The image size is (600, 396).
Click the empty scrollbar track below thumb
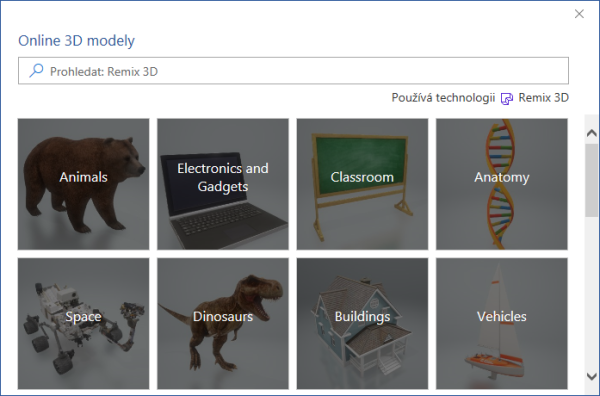(592, 293)
